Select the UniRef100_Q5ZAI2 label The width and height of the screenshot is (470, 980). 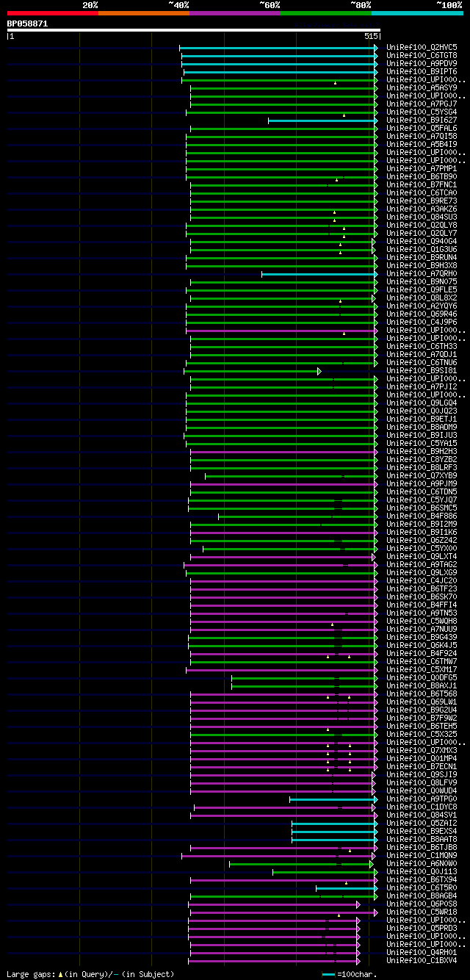click(422, 823)
